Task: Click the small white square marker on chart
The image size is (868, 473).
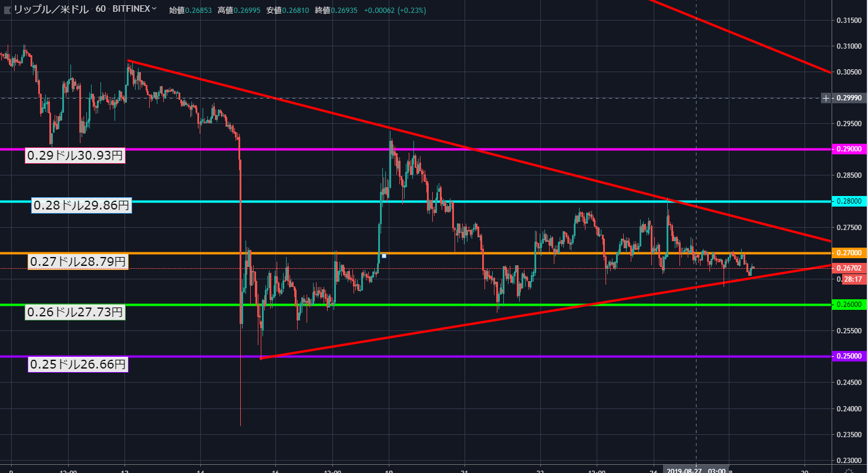Action: [x=383, y=256]
